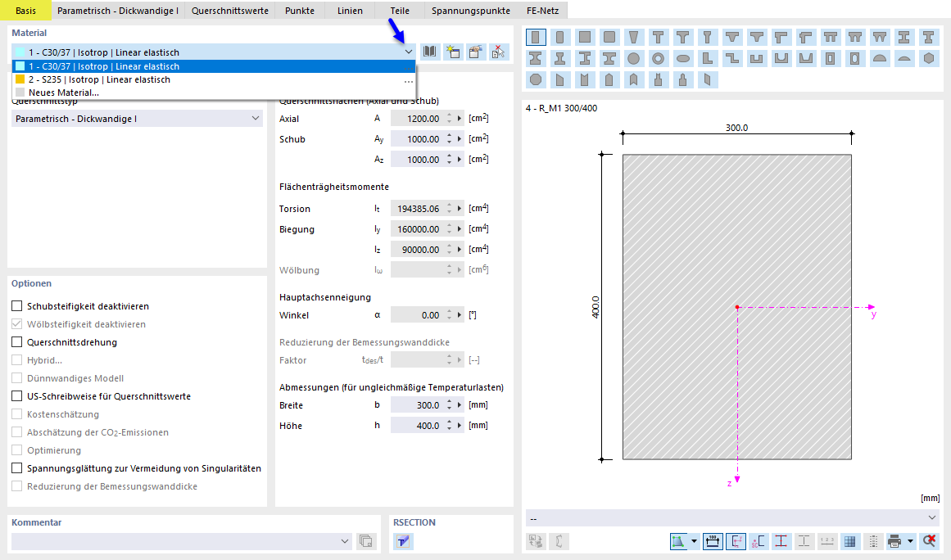Switch to the Spannungspunkte tab

point(471,11)
